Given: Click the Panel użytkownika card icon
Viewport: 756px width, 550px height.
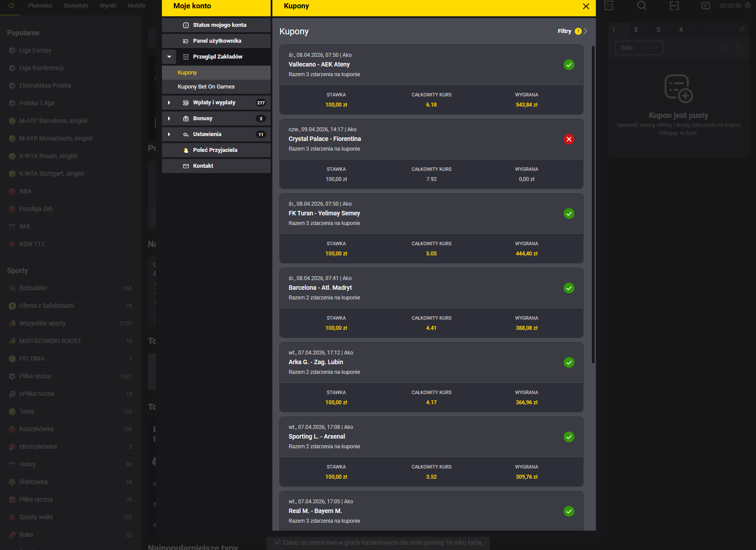Looking at the screenshot, I should tap(186, 41).
